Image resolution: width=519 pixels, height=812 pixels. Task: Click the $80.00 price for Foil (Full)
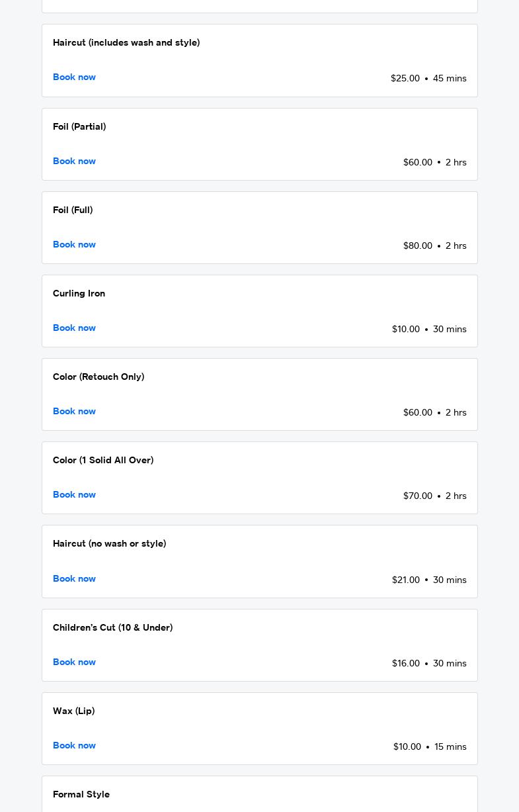click(x=417, y=246)
